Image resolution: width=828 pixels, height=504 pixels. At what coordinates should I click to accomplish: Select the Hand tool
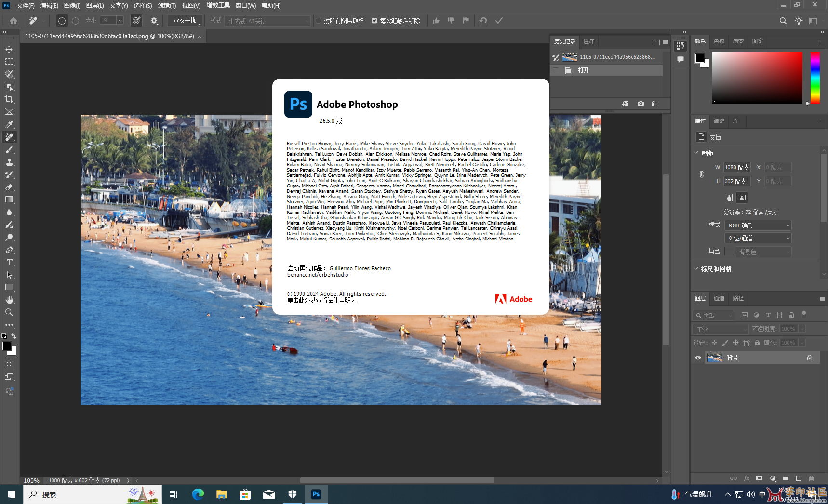pos(9,300)
